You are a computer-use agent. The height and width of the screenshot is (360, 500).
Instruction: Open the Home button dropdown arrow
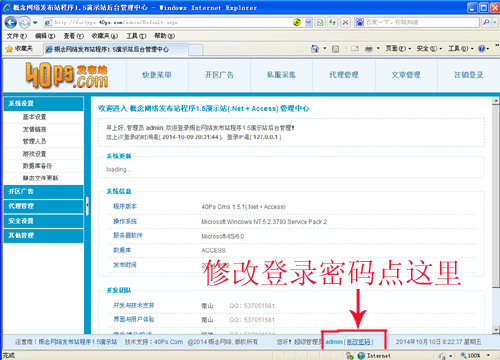pos(325,49)
